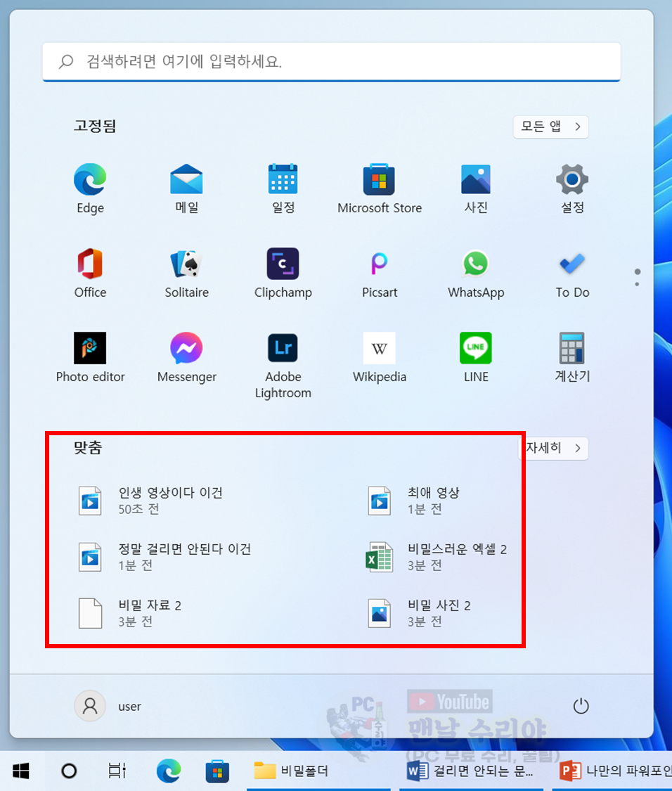Go to next pinned apps page dot
The width and height of the screenshot is (672, 791).
tap(637, 284)
